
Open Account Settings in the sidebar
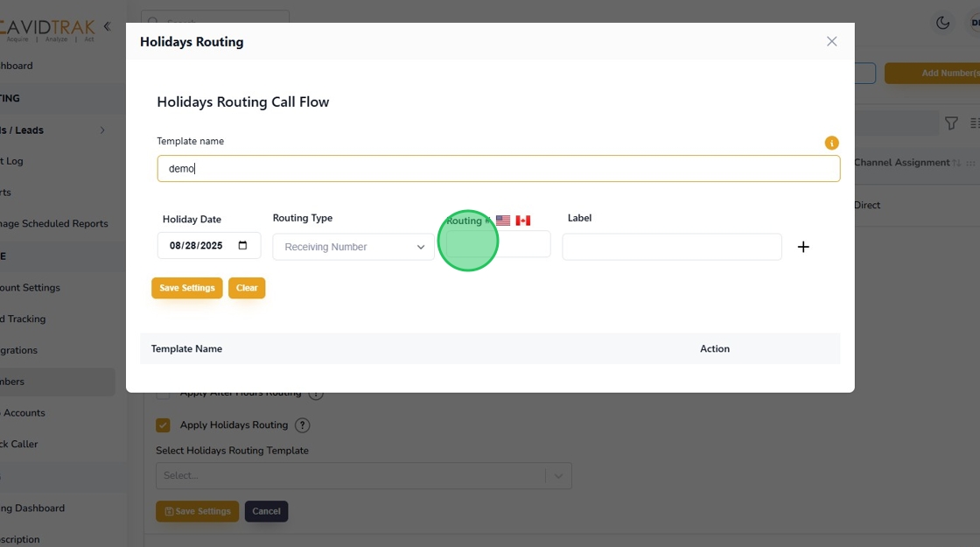click(x=30, y=288)
